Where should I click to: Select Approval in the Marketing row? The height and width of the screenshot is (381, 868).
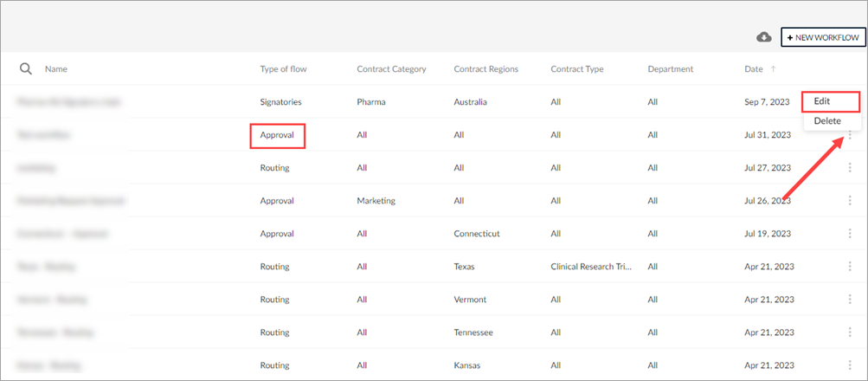277,201
